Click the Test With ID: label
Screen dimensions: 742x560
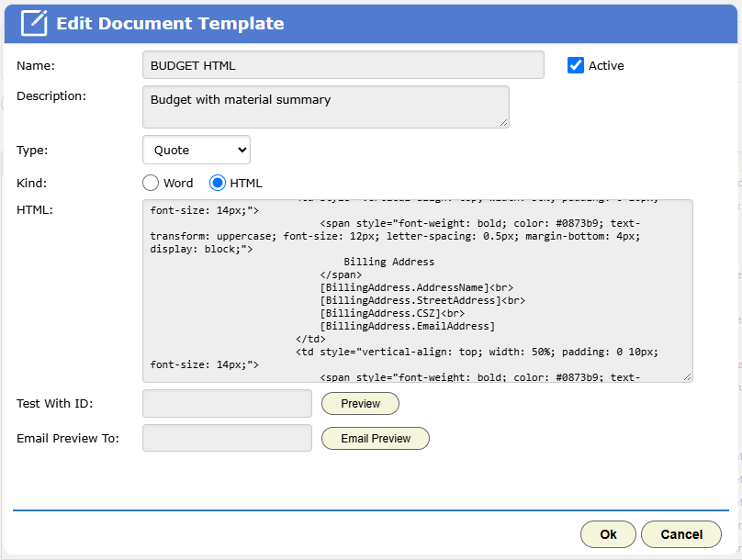tap(55, 403)
